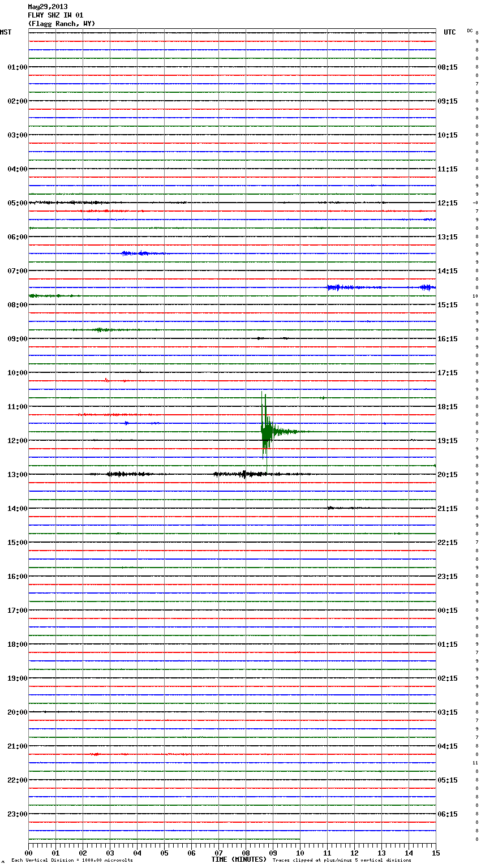This screenshot has width=481, height=868.
Task: Select the MST time label "13:00"
Action: [x=18, y=475]
